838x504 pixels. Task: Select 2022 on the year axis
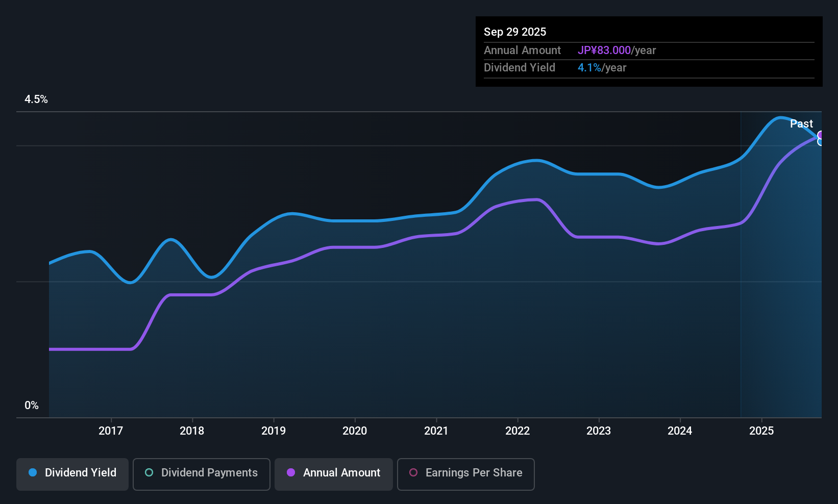[517, 431]
